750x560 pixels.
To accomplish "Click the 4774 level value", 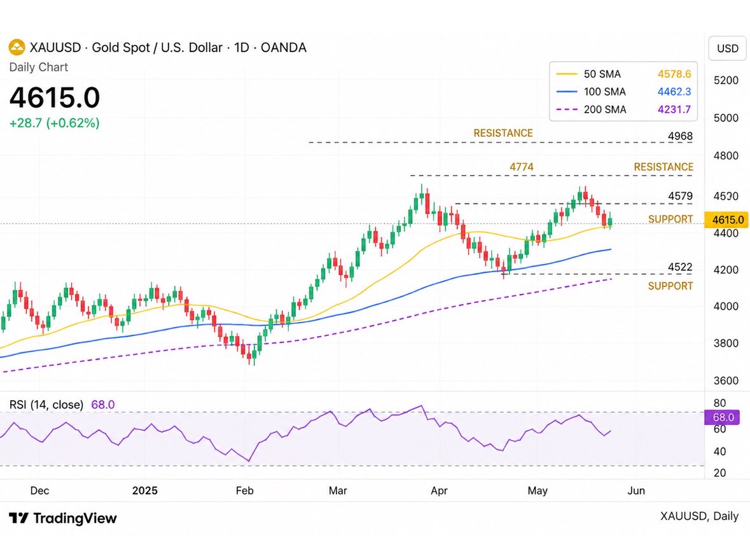I will (522, 167).
